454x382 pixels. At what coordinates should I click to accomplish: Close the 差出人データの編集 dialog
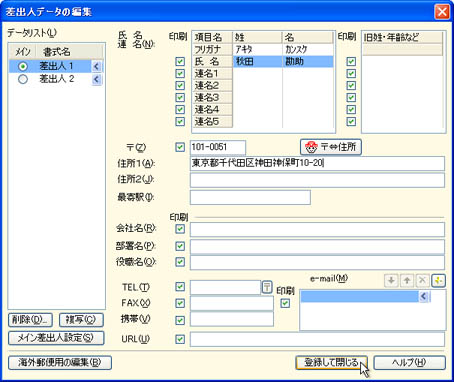(442, 12)
